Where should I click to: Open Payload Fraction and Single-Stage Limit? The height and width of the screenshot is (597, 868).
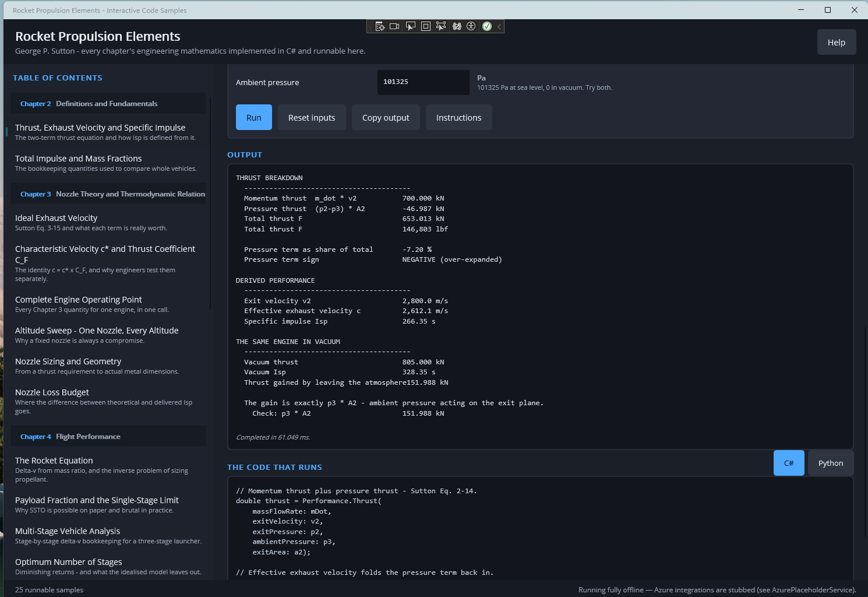(x=108, y=505)
